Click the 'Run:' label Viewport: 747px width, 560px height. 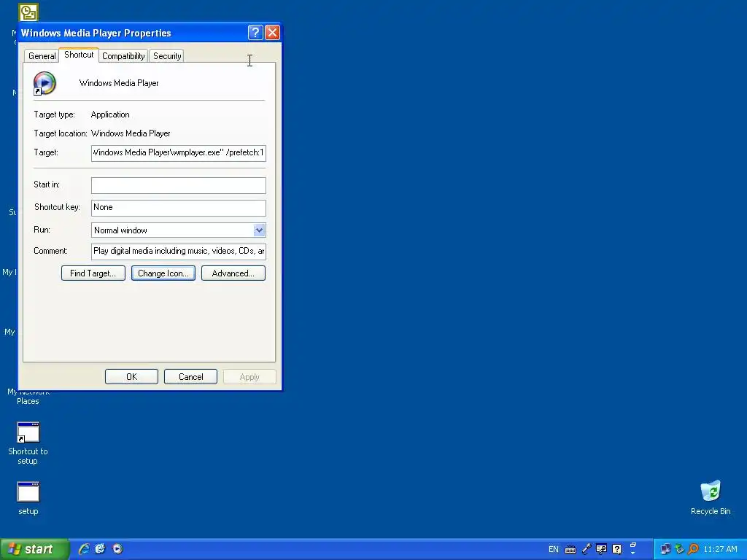(x=42, y=230)
